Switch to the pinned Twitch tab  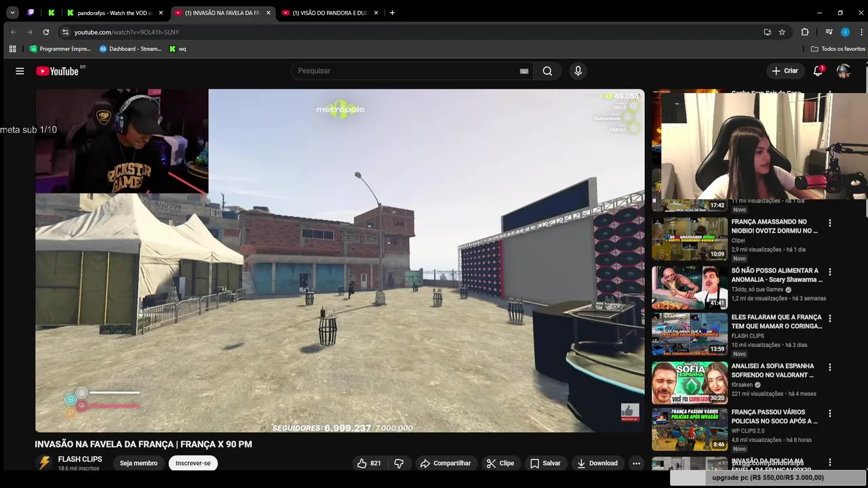click(31, 13)
